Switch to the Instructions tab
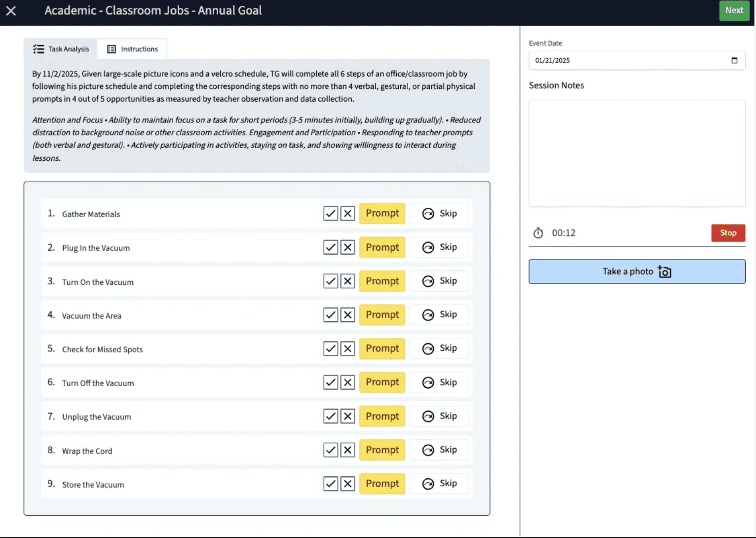This screenshot has width=756, height=538. (x=132, y=49)
